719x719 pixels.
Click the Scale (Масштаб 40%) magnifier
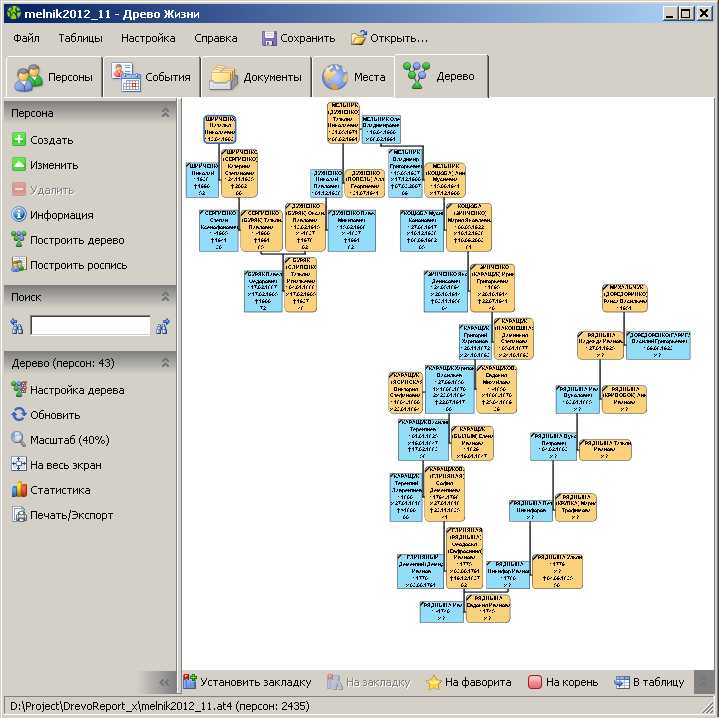click(18, 440)
